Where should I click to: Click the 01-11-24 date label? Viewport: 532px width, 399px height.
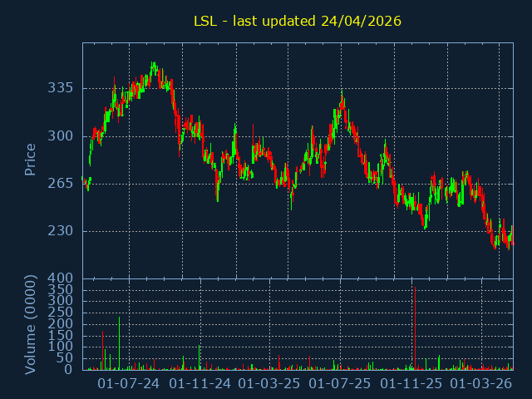click(199, 384)
